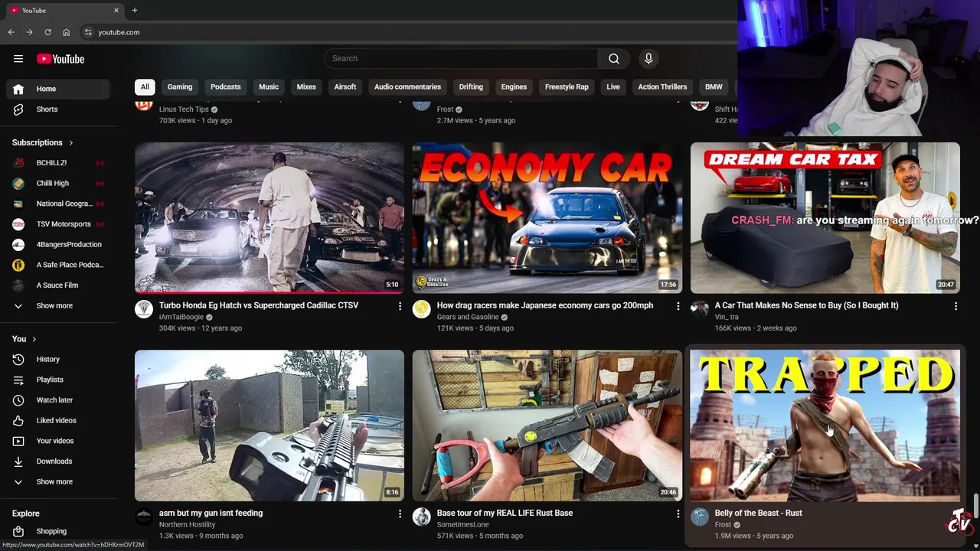Open Your videos in sidebar
The width and height of the screenshot is (980, 551).
[x=58, y=442]
